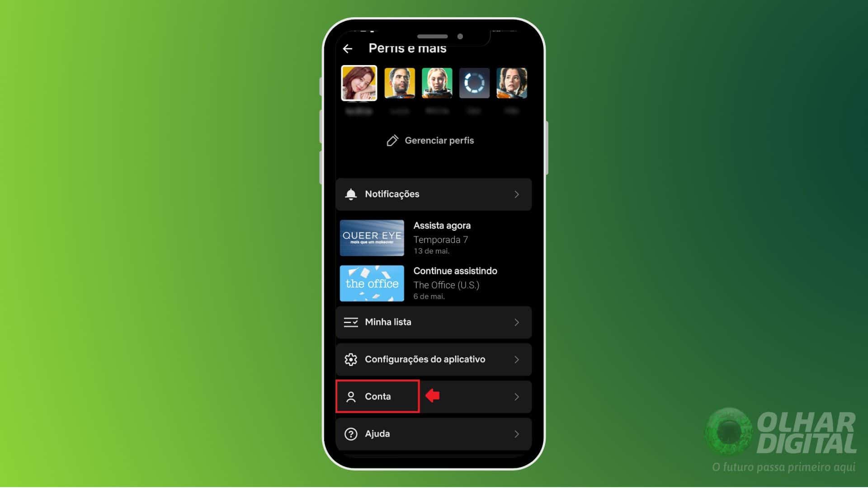
Task: Select the second profile avatar
Action: (x=399, y=84)
